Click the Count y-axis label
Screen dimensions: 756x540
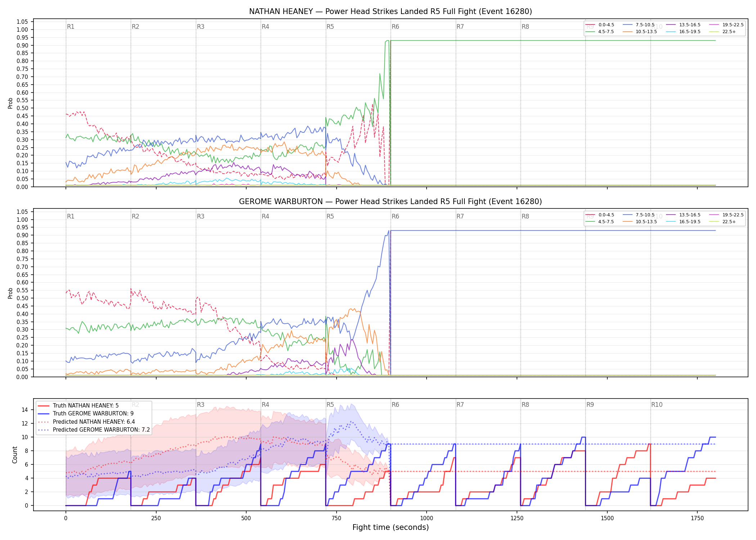click(x=15, y=455)
